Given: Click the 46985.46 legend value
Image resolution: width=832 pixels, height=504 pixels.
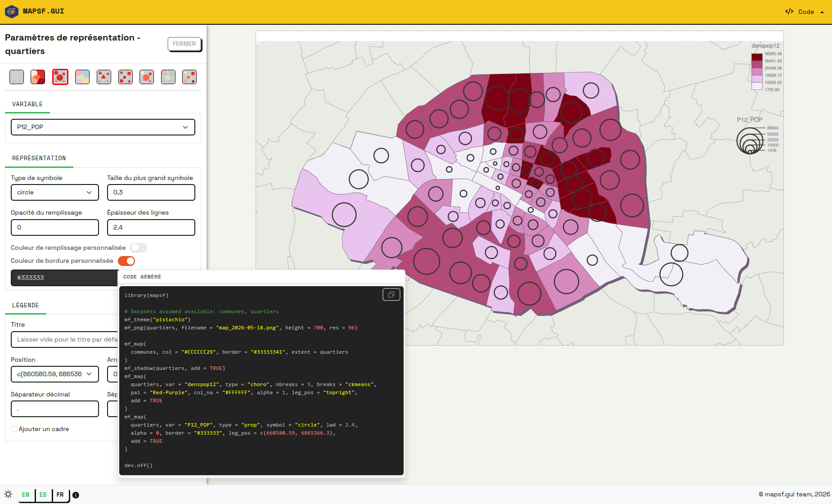Looking at the screenshot, I should pos(773,54).
